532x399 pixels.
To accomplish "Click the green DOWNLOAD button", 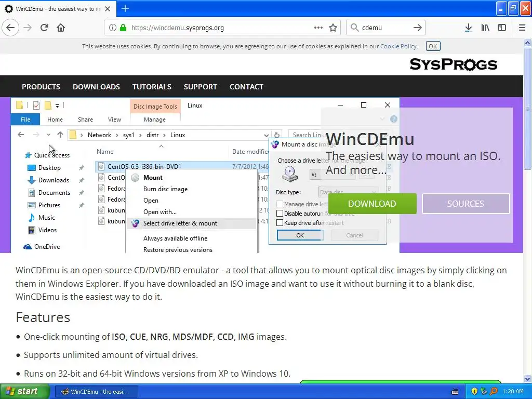I will point(372,204).
